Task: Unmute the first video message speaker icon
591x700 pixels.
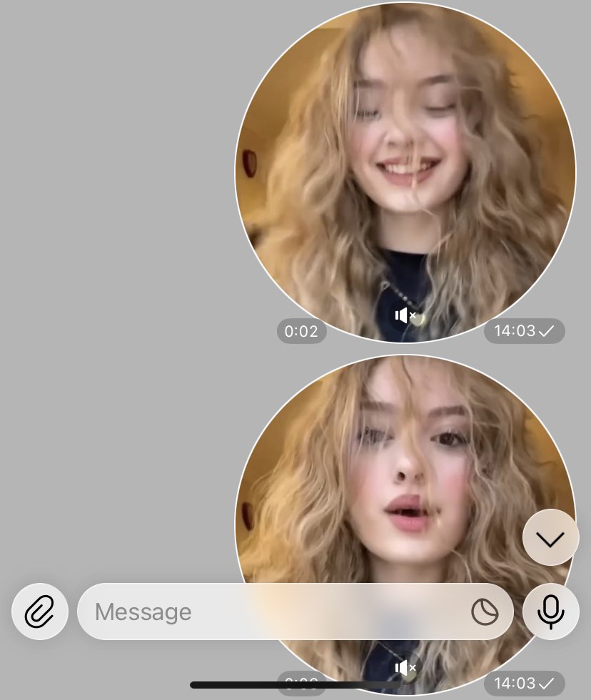Action: (x=405, y=315)
